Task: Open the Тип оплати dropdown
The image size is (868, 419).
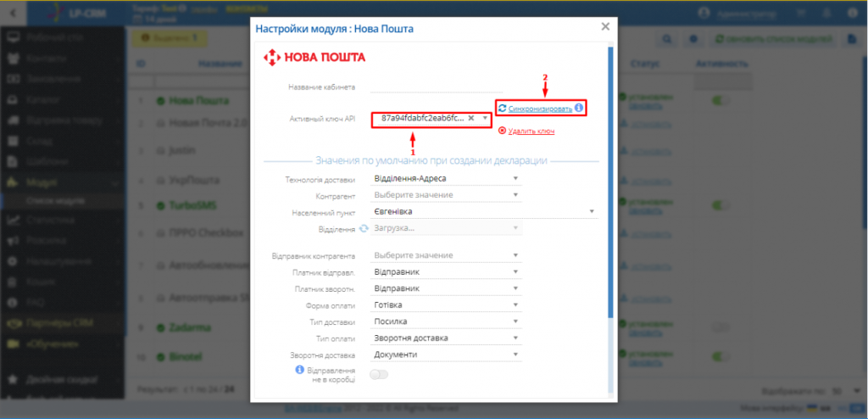Action: [446, 338]
